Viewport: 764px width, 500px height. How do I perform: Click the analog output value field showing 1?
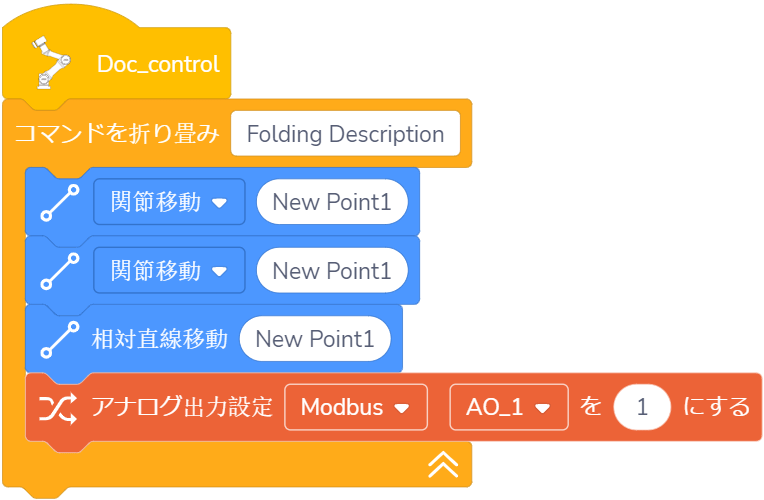(642, 407)
